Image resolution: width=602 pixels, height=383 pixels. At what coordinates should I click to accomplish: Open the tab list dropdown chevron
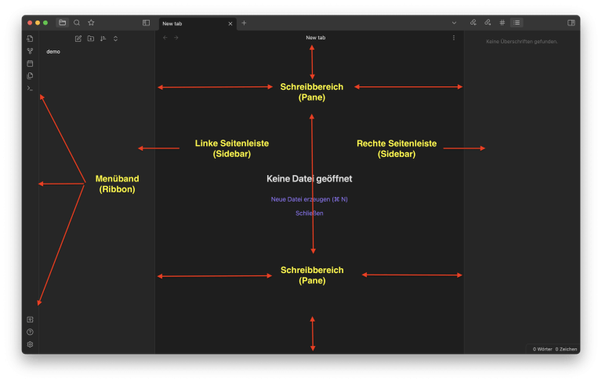coord(454,23)
